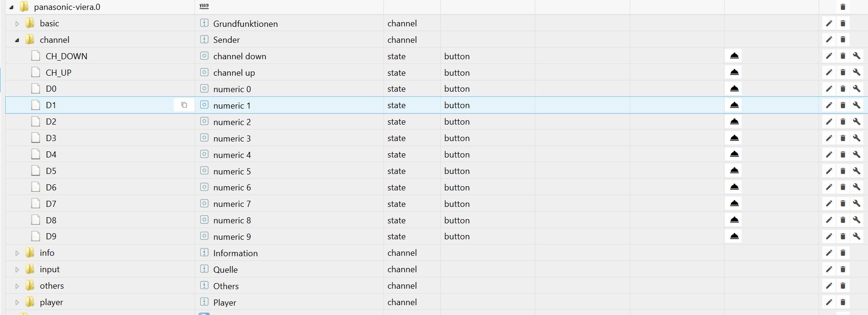
Task: Edit the D1 object with the pencil
Action: click(x=829, y=105)
